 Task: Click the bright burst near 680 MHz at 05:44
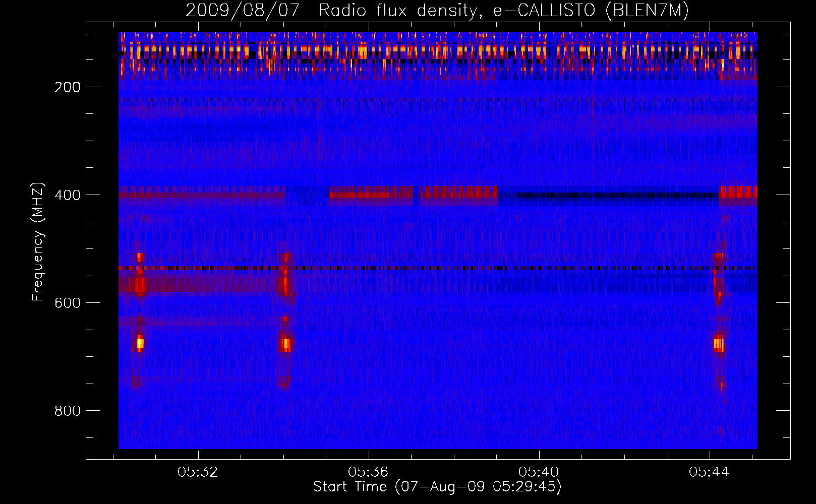719,345
